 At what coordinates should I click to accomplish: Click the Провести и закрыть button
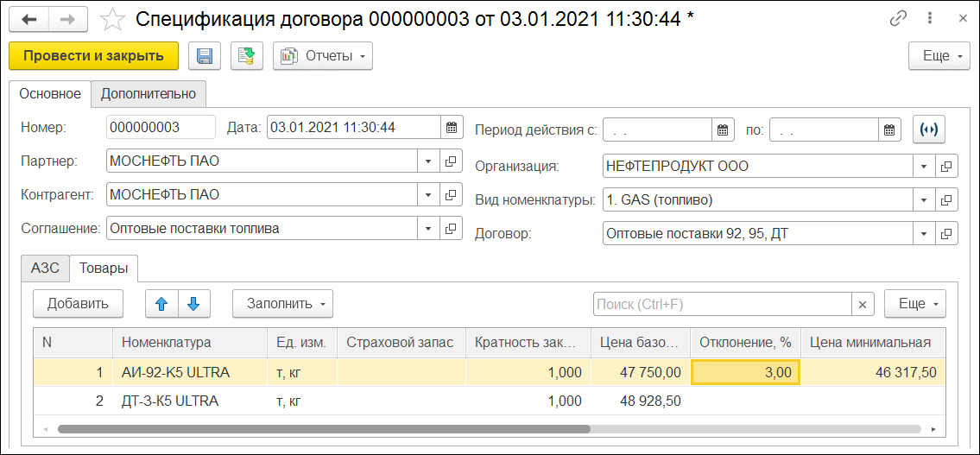pyautogui.click(x=93, y=56)
